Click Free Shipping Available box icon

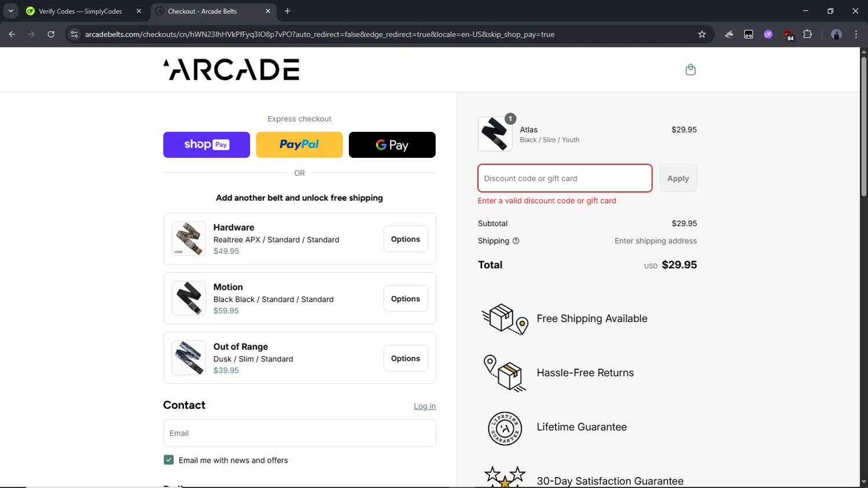[505, 319]
